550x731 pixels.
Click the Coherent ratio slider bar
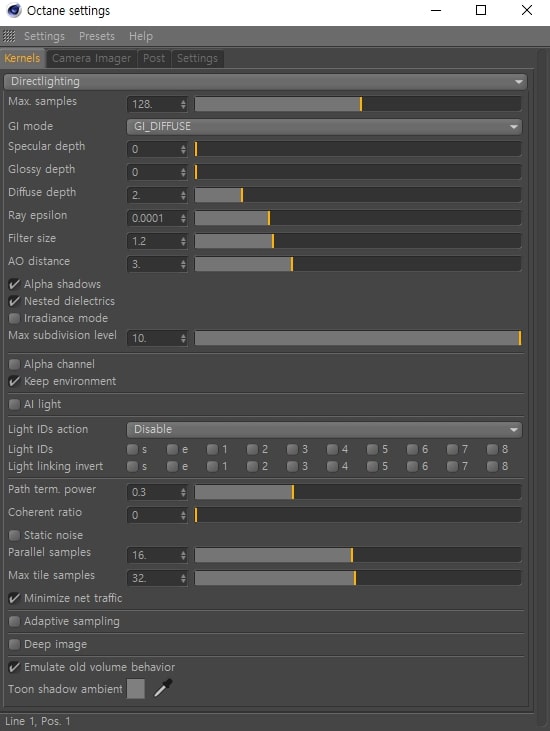pyautogui.click(x=358, y=515)
